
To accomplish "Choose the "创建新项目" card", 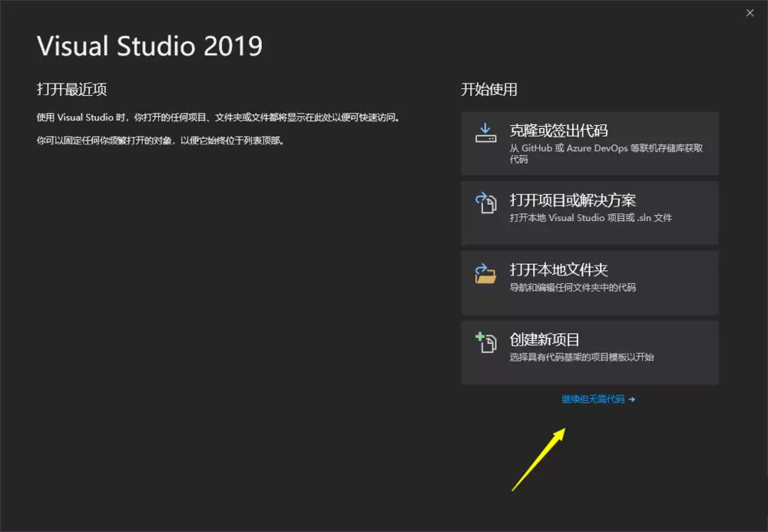I will pos(590,352).
